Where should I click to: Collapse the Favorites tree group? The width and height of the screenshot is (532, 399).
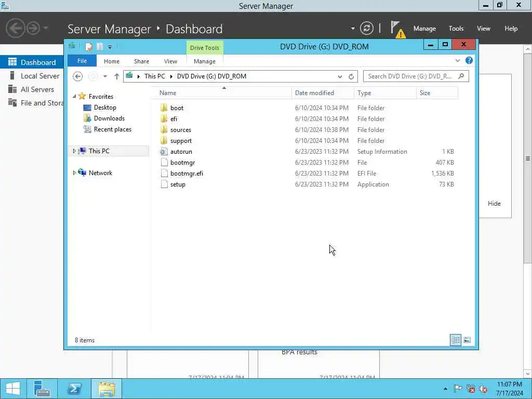pos(74,96)
